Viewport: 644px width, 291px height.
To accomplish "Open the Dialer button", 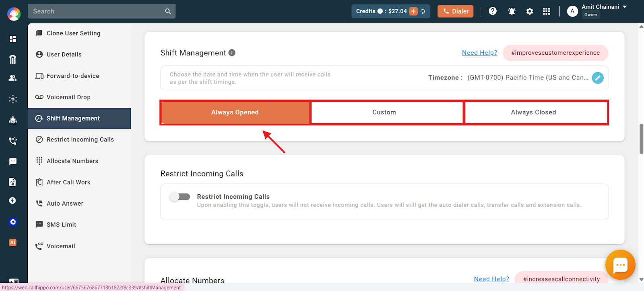I will pyautogui.click(x=456, y=11).
